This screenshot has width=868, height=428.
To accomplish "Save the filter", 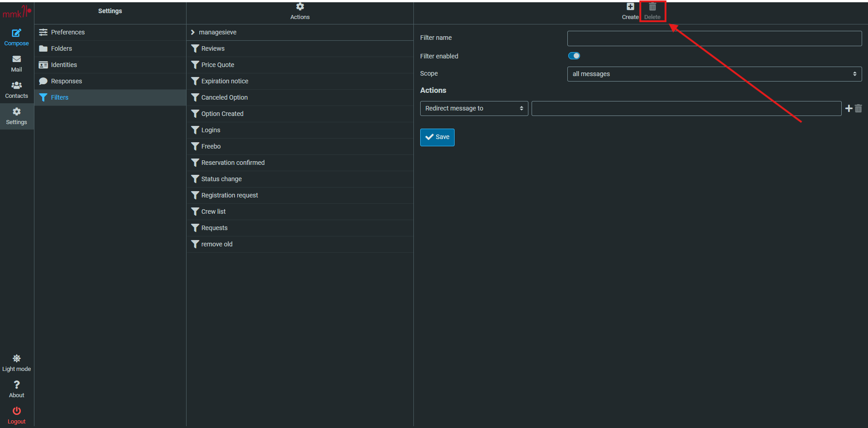I will click(437, 137).
